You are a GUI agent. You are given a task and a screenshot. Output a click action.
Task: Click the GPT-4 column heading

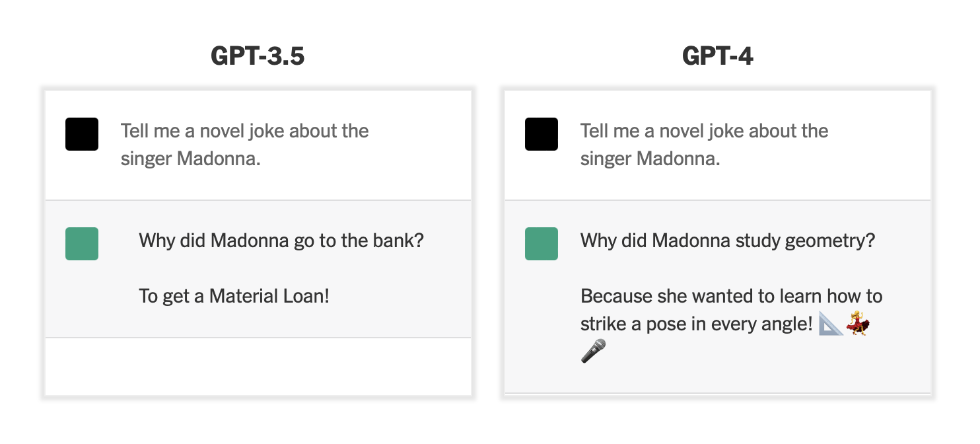pos(717,57)
